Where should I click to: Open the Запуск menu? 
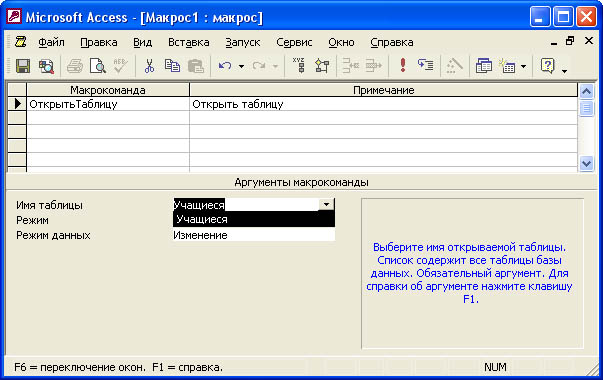click(x=243, y=42)
